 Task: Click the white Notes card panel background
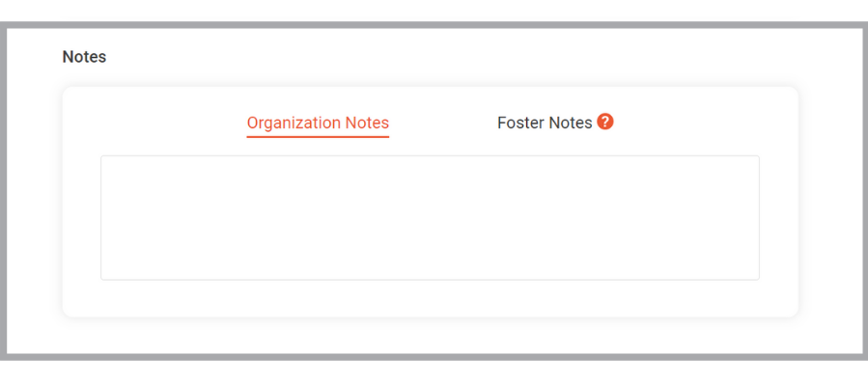tap(430, 298)
